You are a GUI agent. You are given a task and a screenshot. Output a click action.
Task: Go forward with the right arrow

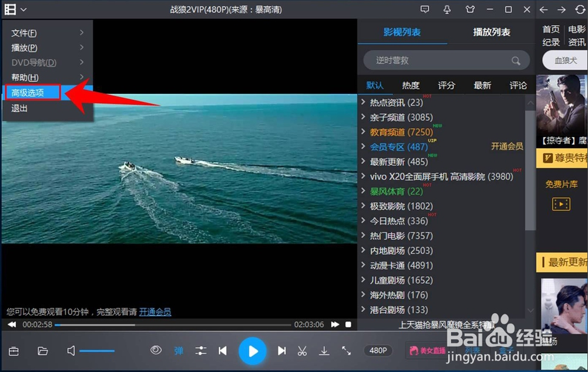coord(561,10)
